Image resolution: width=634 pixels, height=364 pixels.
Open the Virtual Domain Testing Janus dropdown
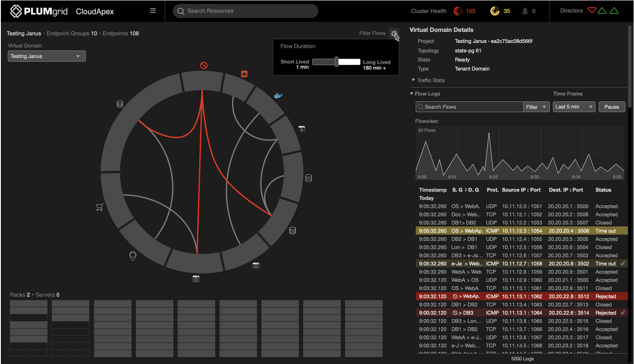point(47,56)
